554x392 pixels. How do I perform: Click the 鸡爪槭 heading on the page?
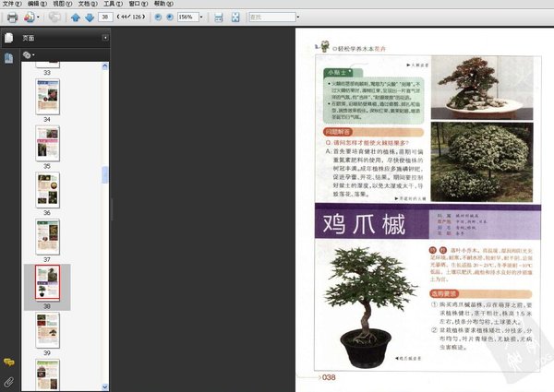[364, 224]
